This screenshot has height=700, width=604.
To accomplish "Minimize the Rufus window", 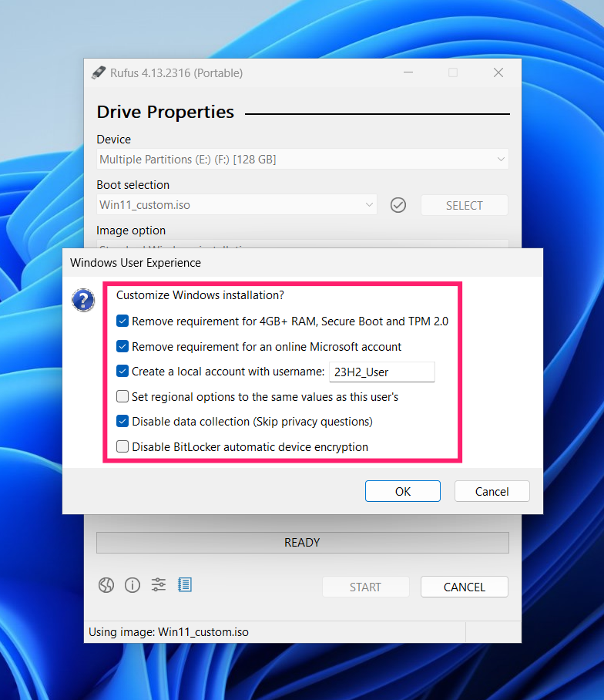I will [x=408, y=72].
